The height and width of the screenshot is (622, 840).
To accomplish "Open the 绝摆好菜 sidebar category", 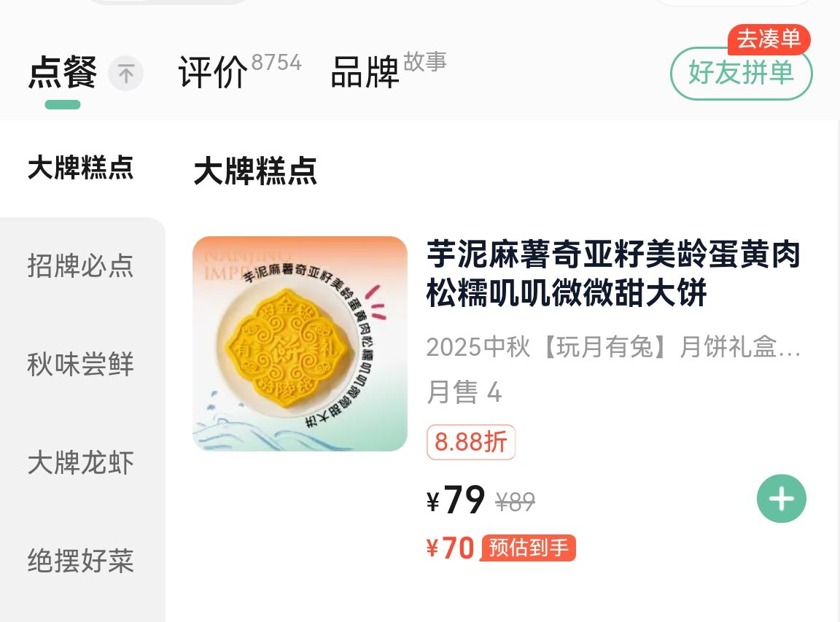I will 81,561.
